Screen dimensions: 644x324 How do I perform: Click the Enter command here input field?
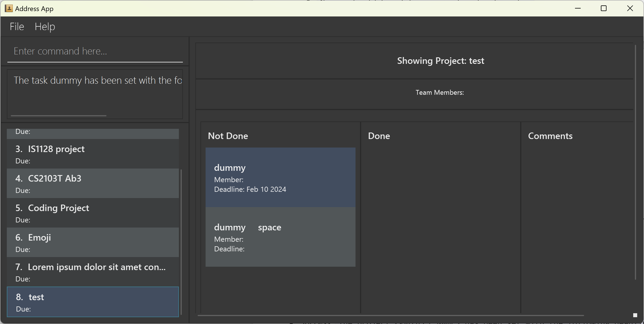[95, 51]
